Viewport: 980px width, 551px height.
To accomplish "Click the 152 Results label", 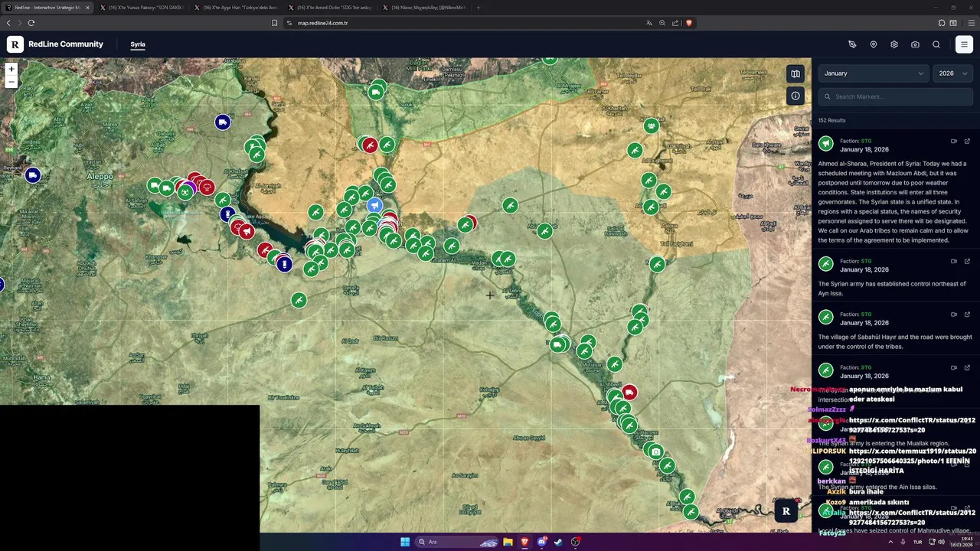I will pyautogui.click(x=831, y=120).
